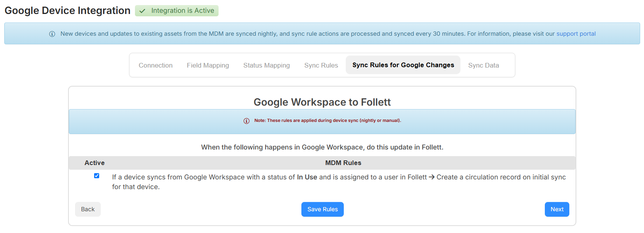
Task: Open the Connection tab
Action: click(156, 65)
